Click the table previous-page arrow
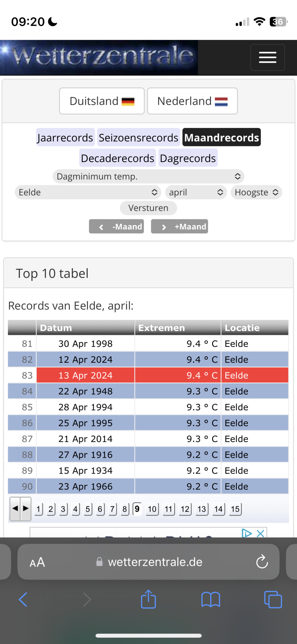297x644 pixels. pyautogui.click(x=15, y=508)
